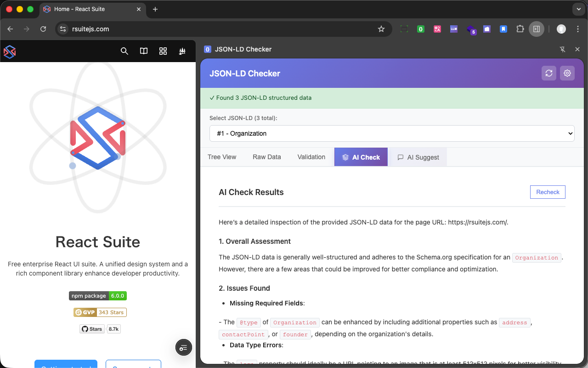
Task: Click the Recheck button
Action: click(x=548, y=192)
